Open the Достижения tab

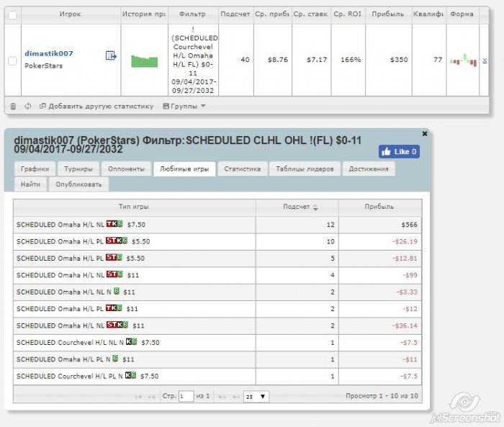pos(369,168)
